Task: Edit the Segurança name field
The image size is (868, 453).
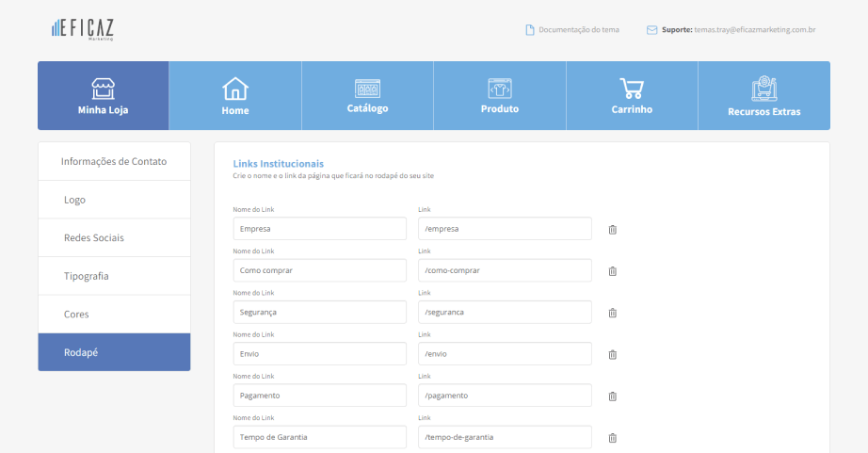Action: [319, 313]
